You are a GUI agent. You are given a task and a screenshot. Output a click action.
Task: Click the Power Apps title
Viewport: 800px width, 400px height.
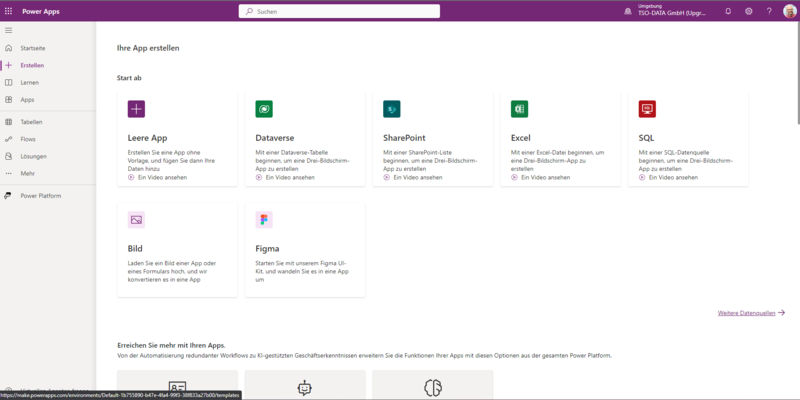41,11
